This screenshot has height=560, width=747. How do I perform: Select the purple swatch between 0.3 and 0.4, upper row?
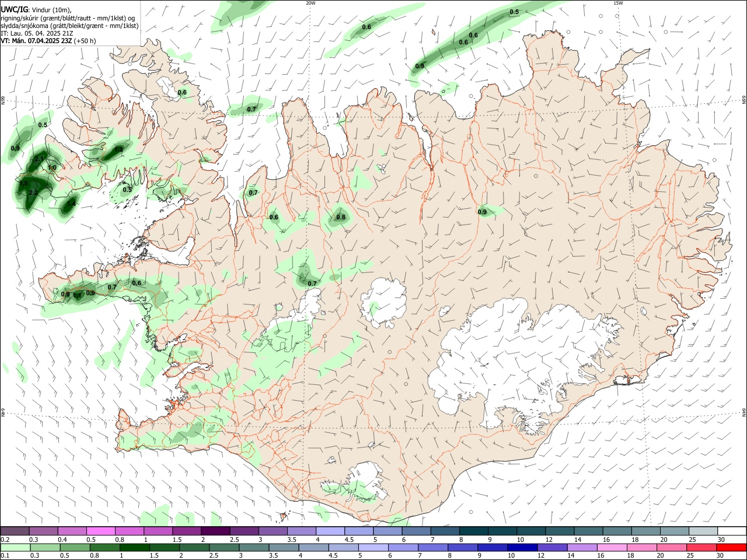click(x=44, y=531)
